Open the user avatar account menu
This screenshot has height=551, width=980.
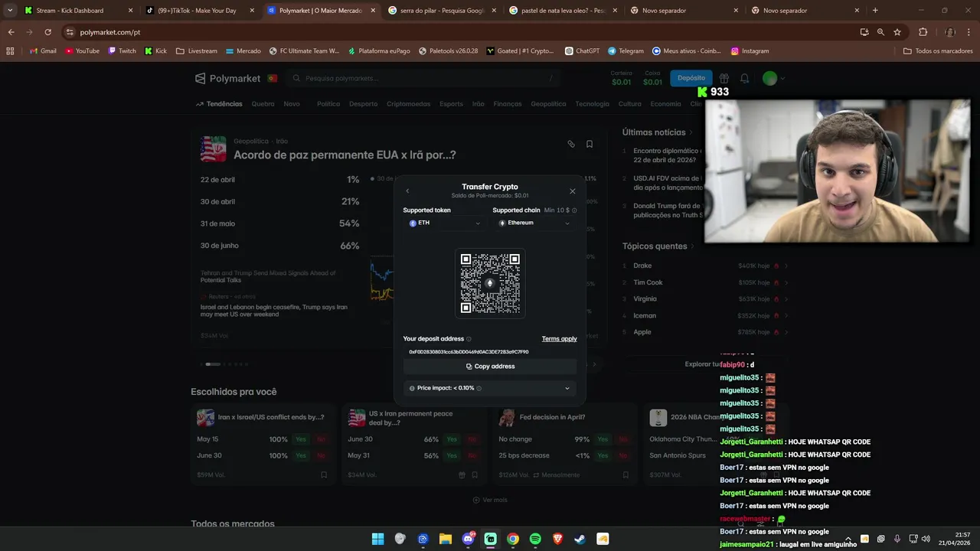click(x=773, y=78)
